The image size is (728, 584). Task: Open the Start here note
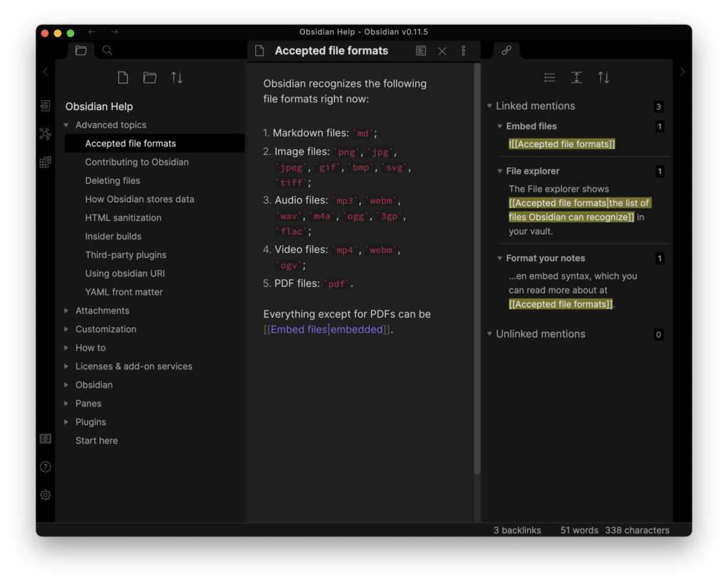click(97, 440)
